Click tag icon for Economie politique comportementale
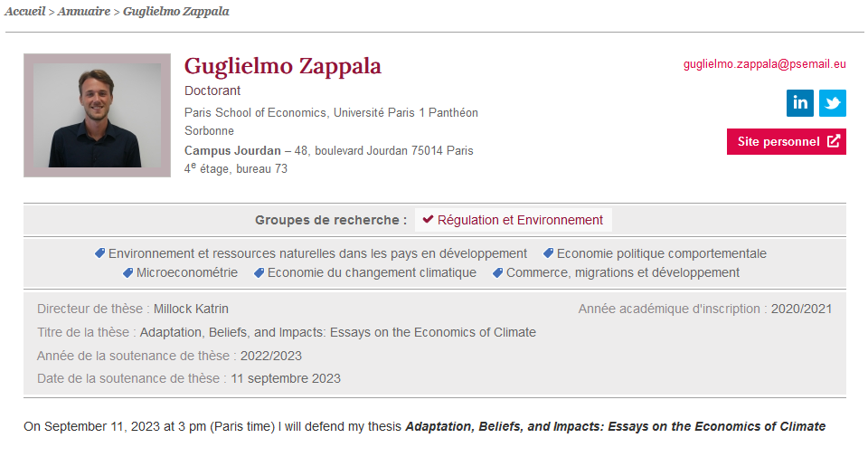Image resolution: width=868 pixels, height=457 pixels. pyautogui.click(x=548, y=253)
